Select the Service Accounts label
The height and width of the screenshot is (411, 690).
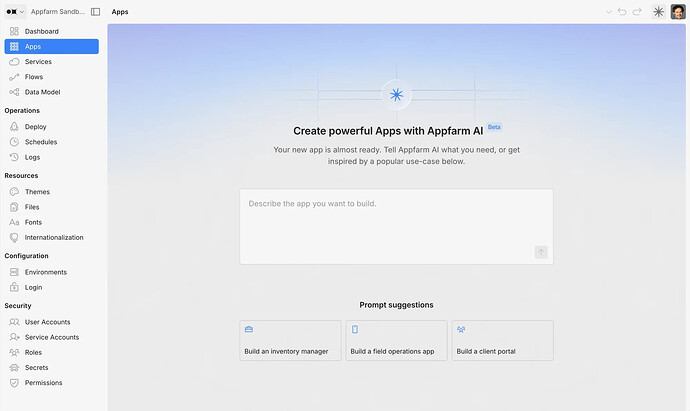point(52,337)
